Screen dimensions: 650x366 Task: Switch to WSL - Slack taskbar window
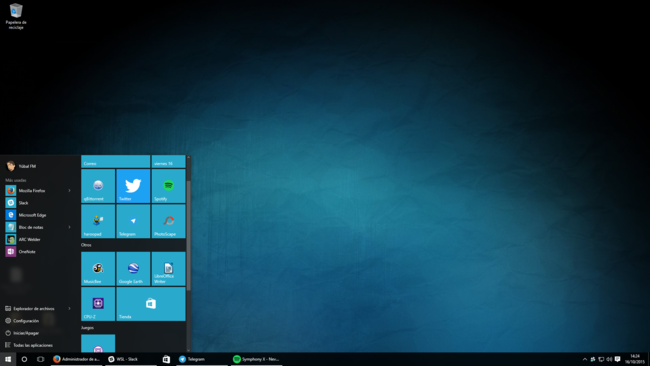pyautogui.click(x=131, y=359)
